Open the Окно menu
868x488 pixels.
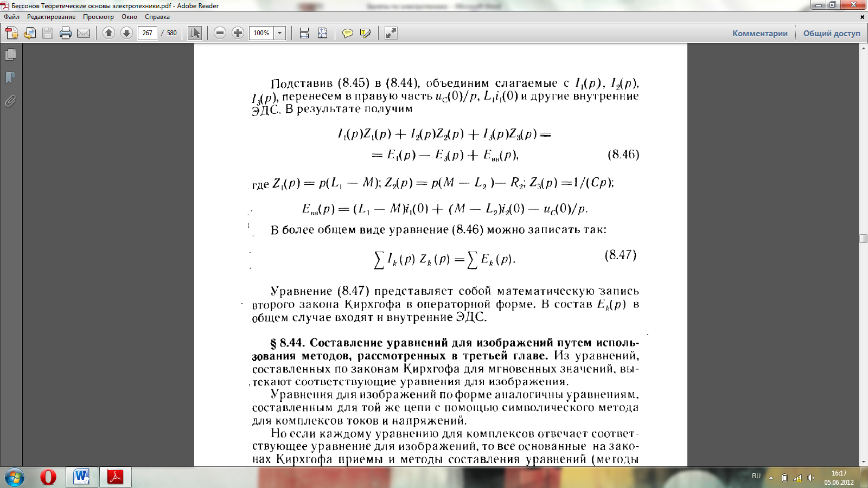point(129,17)
